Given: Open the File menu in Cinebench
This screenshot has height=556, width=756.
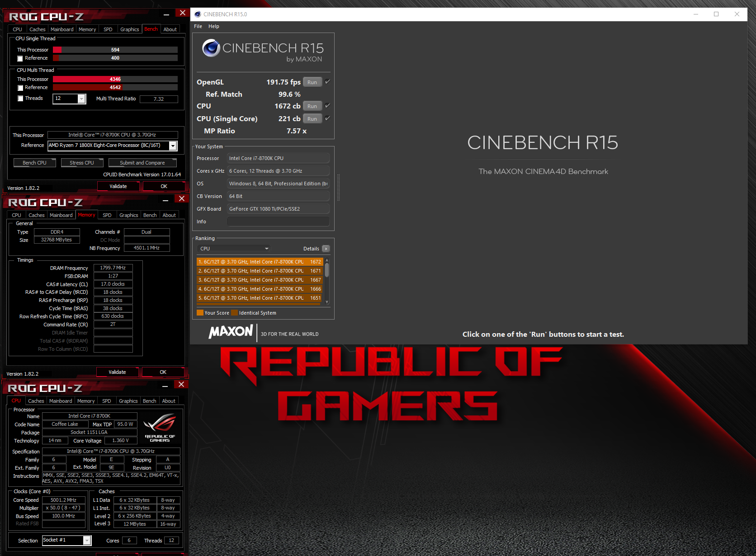Looking at the screenshot, I should (x=198, y=26).
